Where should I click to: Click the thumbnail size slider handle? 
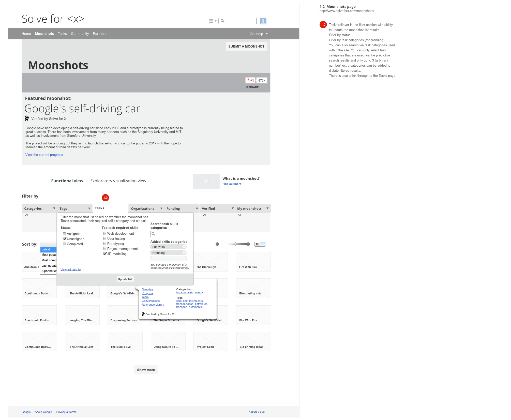(x=235, y=244)
